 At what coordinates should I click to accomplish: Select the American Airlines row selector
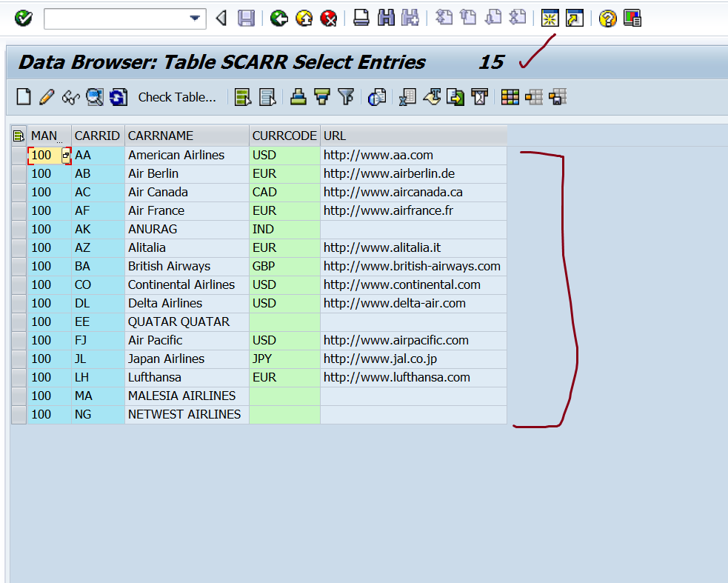(19, 155)
